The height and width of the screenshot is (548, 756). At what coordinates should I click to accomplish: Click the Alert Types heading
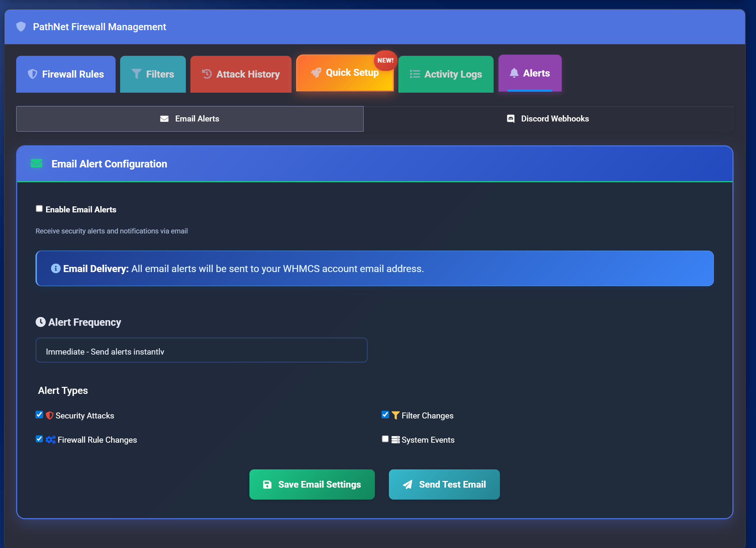(63, 390)
